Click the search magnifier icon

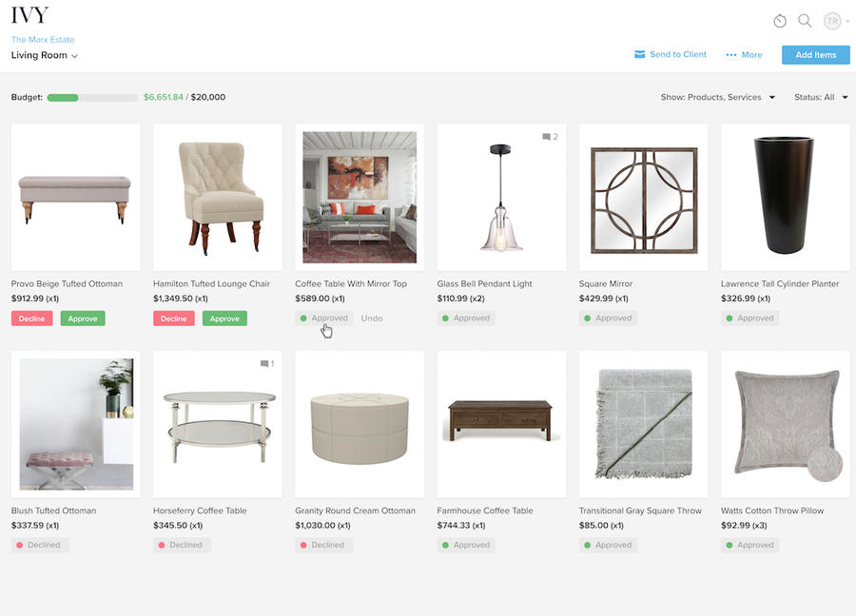[805, 21]
